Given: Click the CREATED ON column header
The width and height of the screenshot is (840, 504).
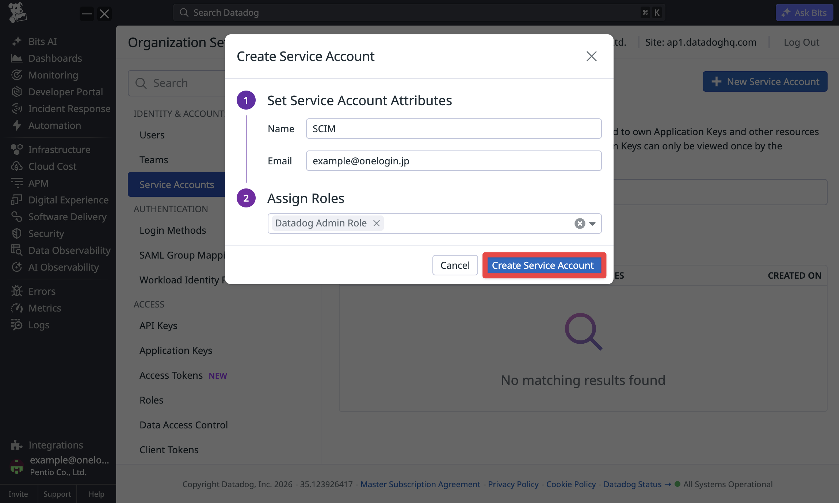Looking at the screenshot, I should (794, 276).
